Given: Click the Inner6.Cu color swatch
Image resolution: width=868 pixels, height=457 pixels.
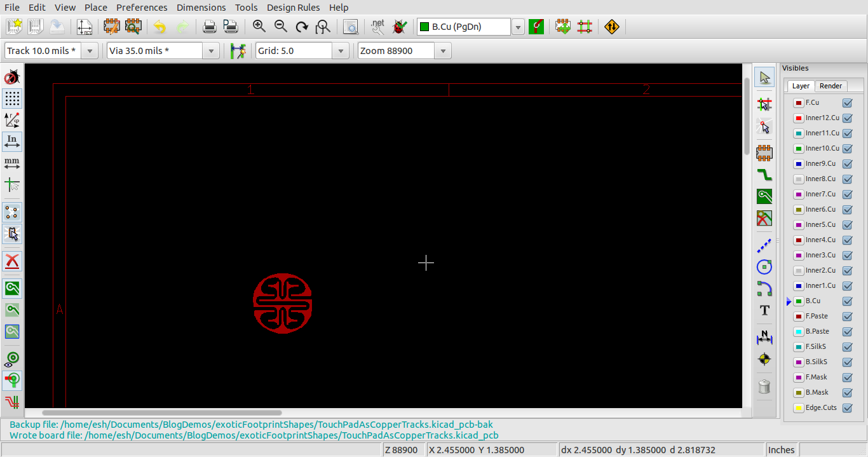Looking at the screenshot, I should (797, 209).
